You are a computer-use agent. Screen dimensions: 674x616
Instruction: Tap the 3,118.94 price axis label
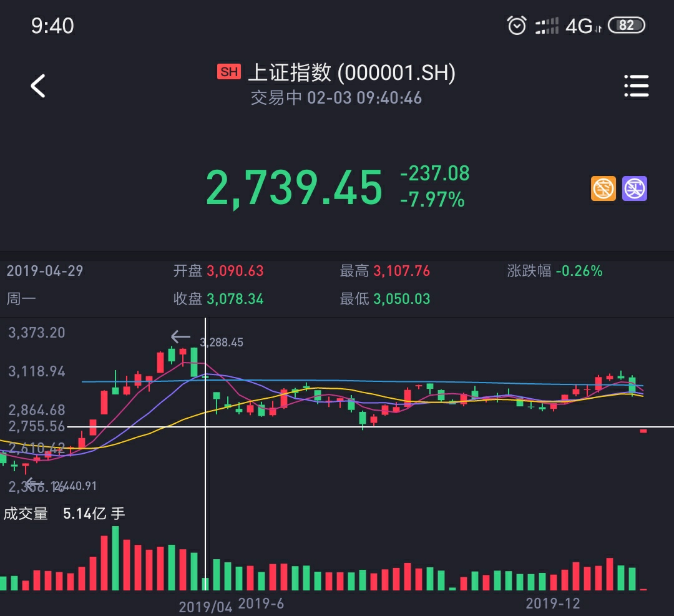point(37,371)
